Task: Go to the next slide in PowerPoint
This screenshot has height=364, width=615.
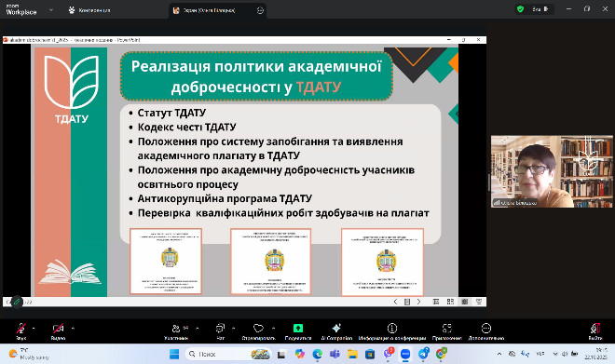Action: tap(419, 302)
